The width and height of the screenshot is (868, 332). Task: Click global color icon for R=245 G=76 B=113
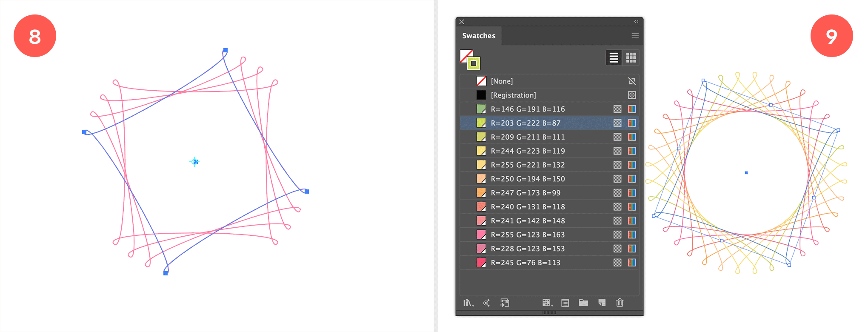(617, 263)
